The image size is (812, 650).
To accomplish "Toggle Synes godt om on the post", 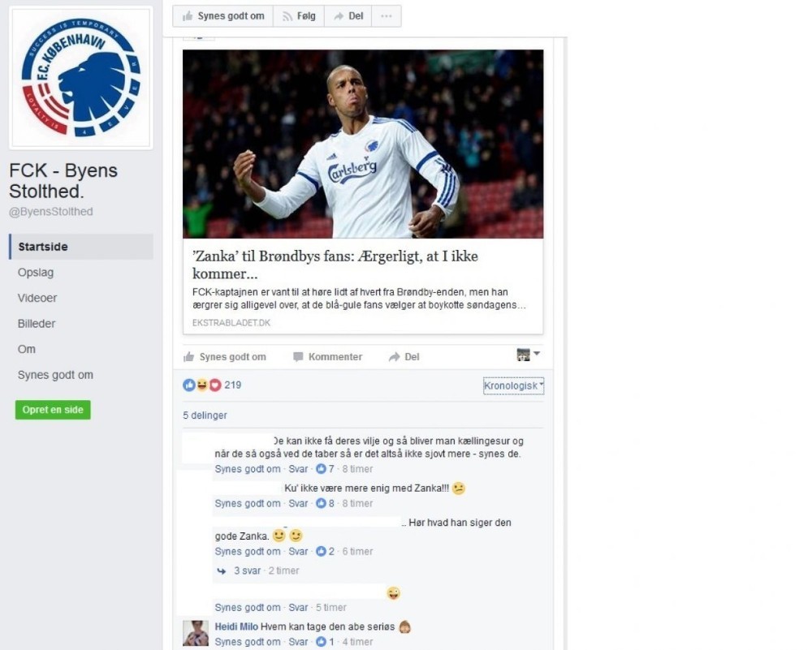I will pos(225,357).
